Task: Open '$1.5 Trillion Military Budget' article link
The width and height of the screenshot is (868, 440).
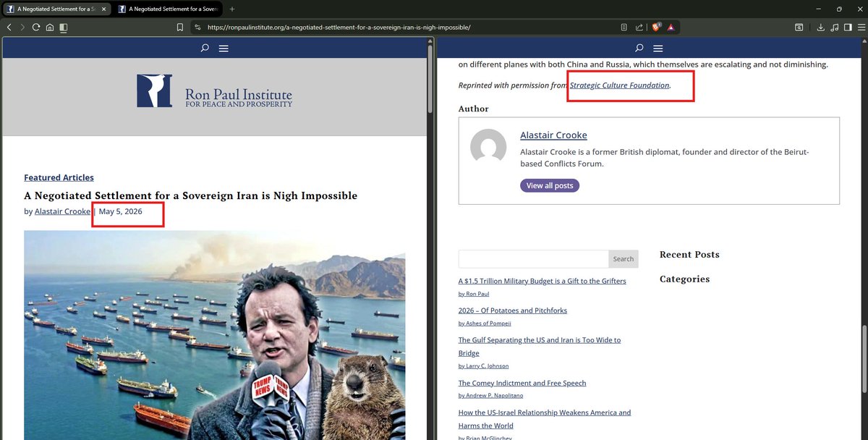Action: pos(542,281)
